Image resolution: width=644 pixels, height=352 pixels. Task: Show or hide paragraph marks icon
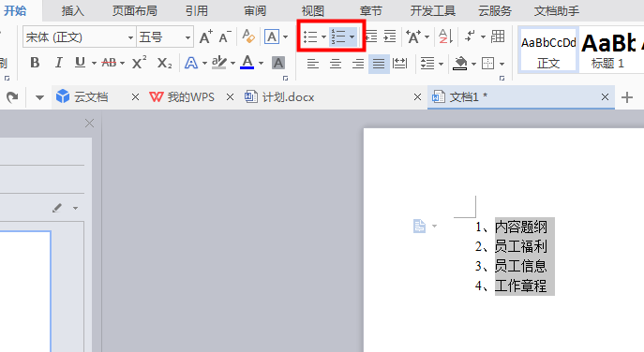[x=470, y=37]
